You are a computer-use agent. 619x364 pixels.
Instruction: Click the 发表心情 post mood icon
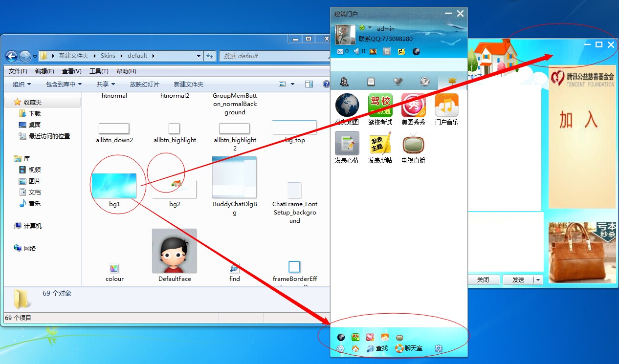(347, 144)
